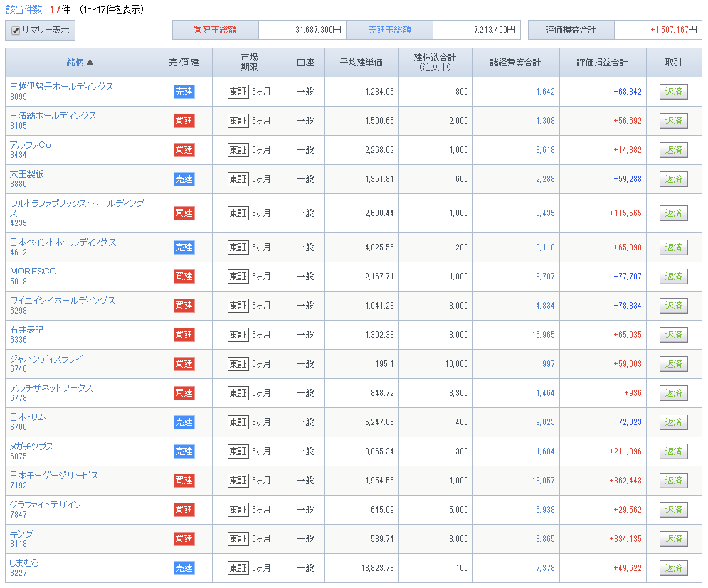The width and height of the screenshot is (708, 588).
Task: Click 東証 market tag in 石井表記 row
Action: pos(238,335)
